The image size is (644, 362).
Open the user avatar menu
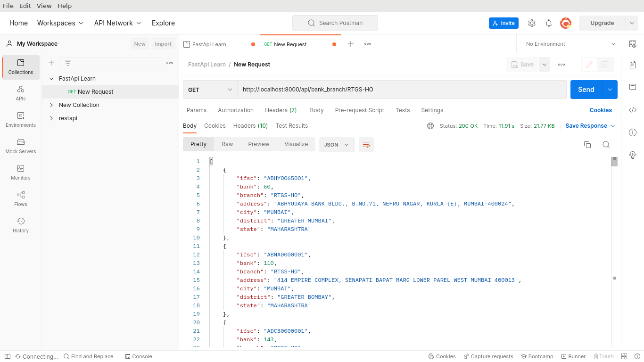click(566, 23)
